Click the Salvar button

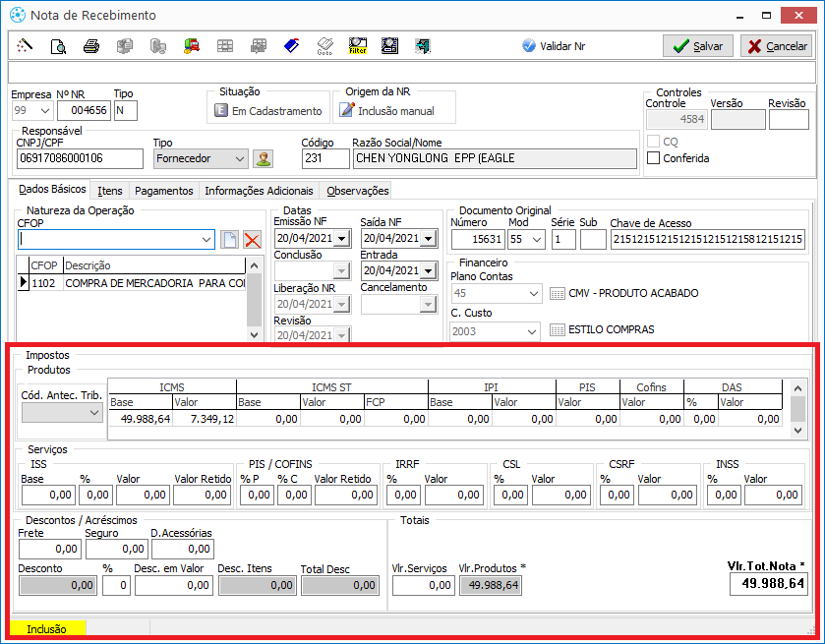[698, 46]
